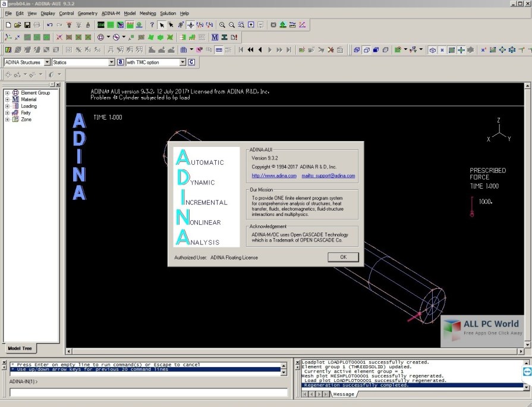The width and height of the screenshot is (532, 407).
Task: Expand the Loading item in Model Tree
Action: click(x=7, y=106)
